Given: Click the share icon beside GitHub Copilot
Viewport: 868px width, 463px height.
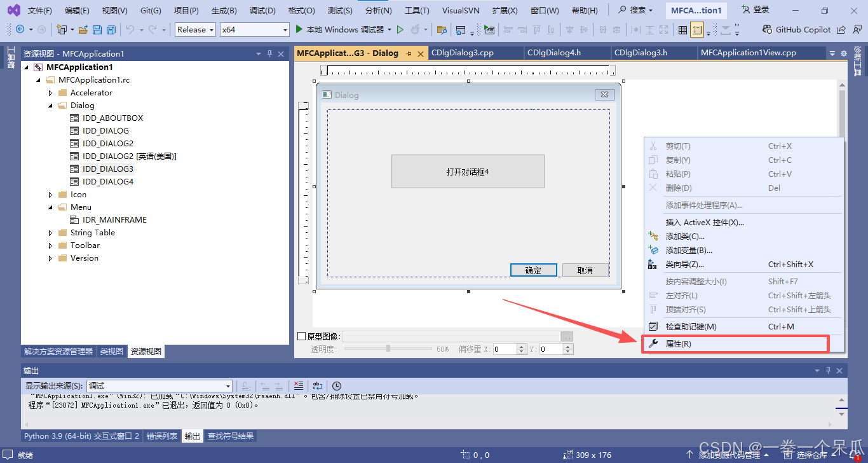Looking at the screenshot, I should pyautogui.click(x=841, y=29).
